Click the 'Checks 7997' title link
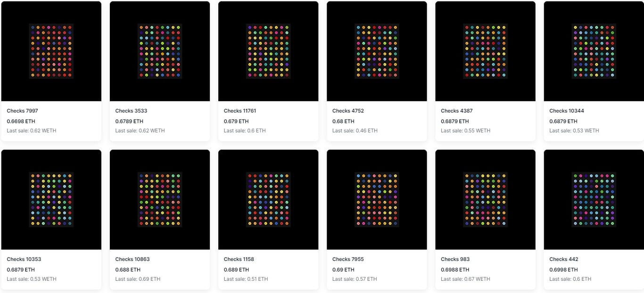Viewport: 644px width, 293px height. (23, 111)
